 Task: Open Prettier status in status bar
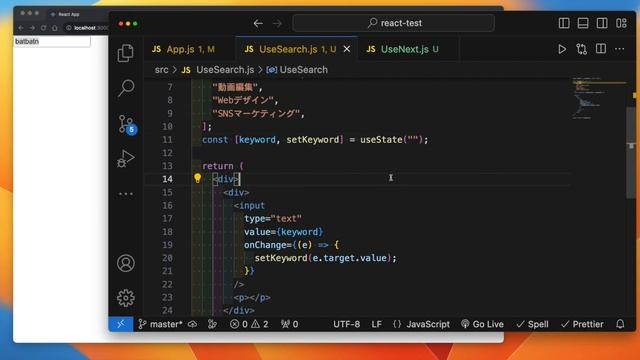coord(582,324)
